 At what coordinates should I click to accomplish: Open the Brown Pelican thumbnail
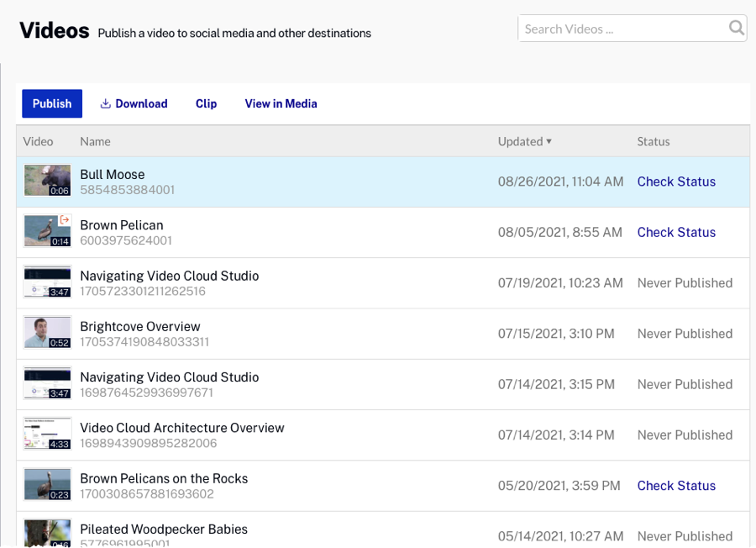(47, 232)
